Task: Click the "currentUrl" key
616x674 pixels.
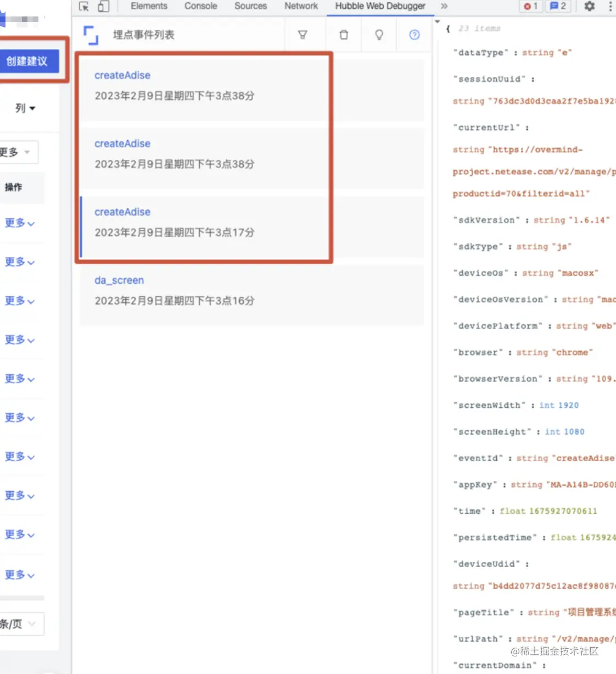Action: (x=487, y=127)
